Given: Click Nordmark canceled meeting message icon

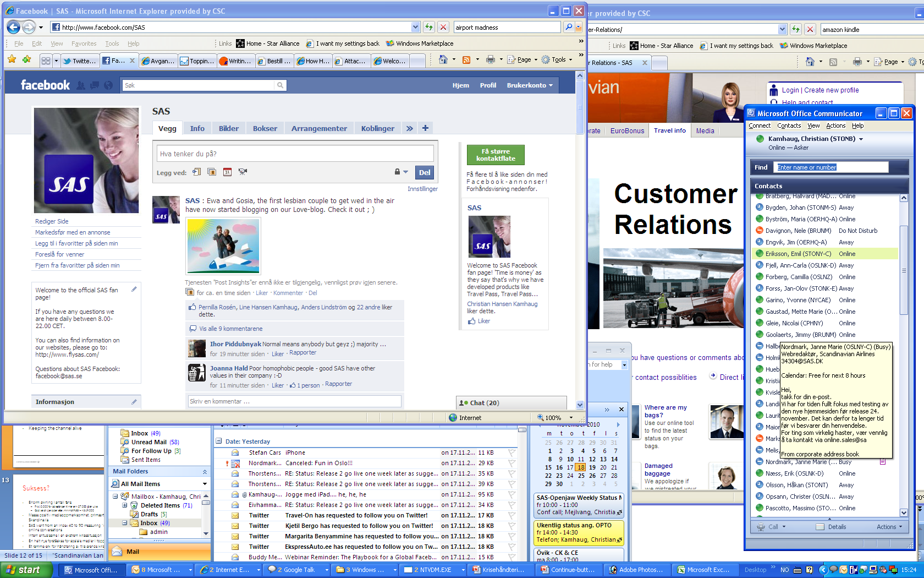Looking at the screenshot, I should click(235, 463).
